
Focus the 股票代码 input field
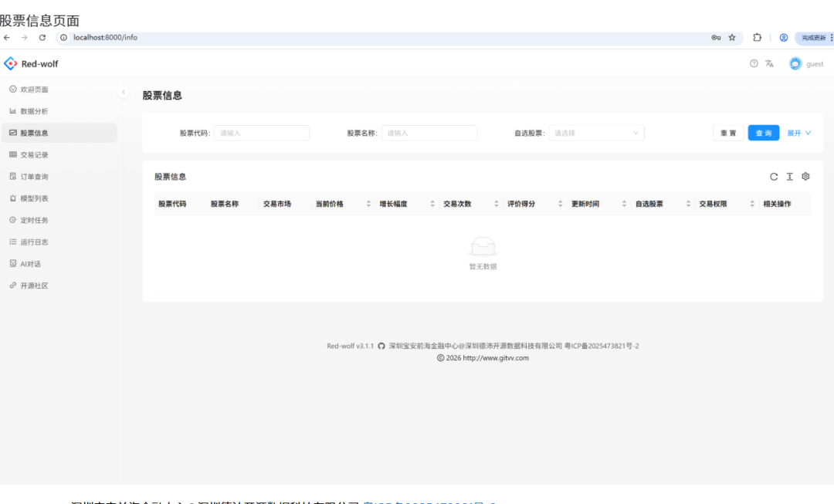[x=262, y=133]
